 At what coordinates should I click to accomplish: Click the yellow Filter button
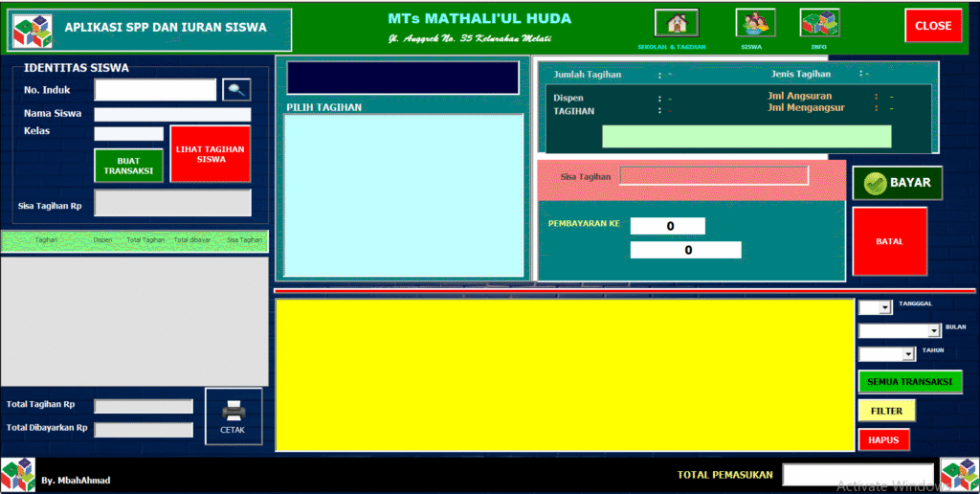(886, 411)
